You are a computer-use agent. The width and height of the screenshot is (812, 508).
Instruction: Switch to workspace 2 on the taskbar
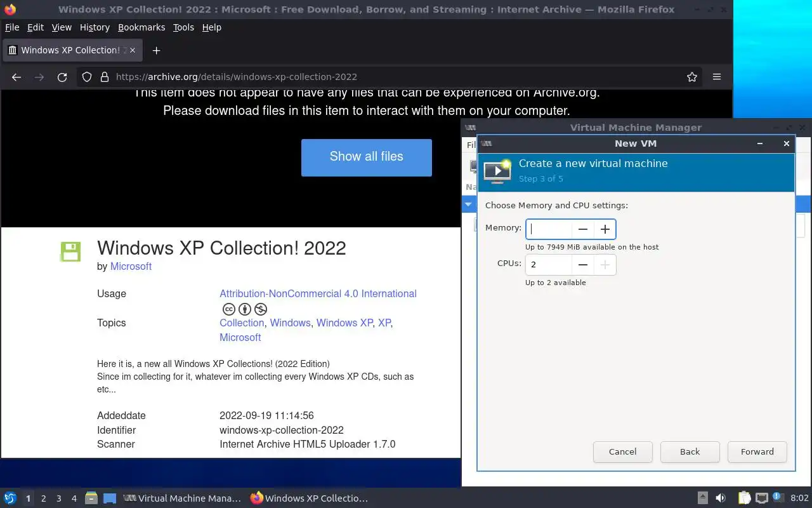point(43,498)
